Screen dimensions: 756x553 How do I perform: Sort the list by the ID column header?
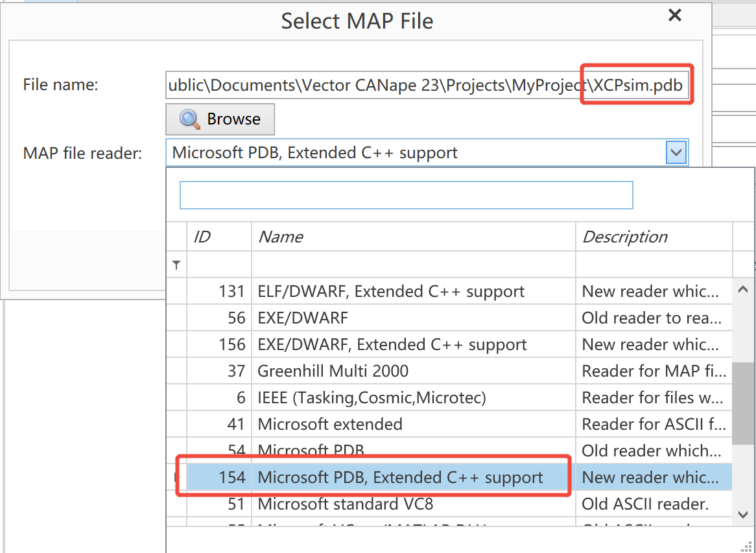tap(219, 237)
